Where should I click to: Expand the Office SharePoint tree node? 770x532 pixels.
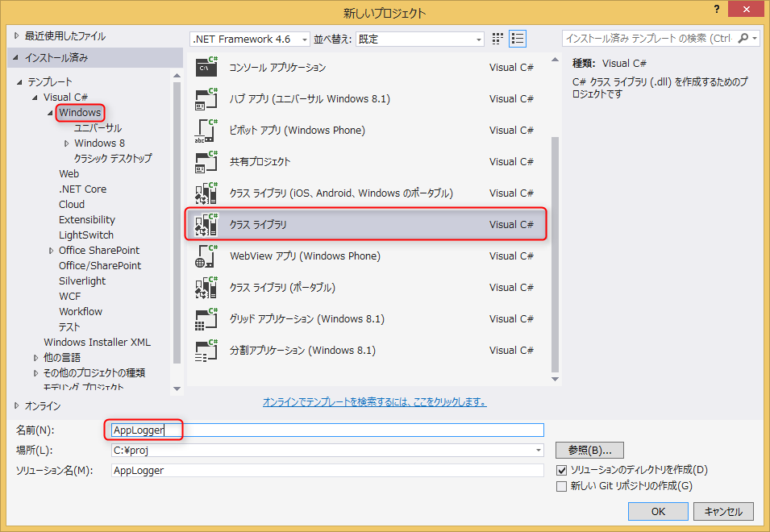pos(51,251)
